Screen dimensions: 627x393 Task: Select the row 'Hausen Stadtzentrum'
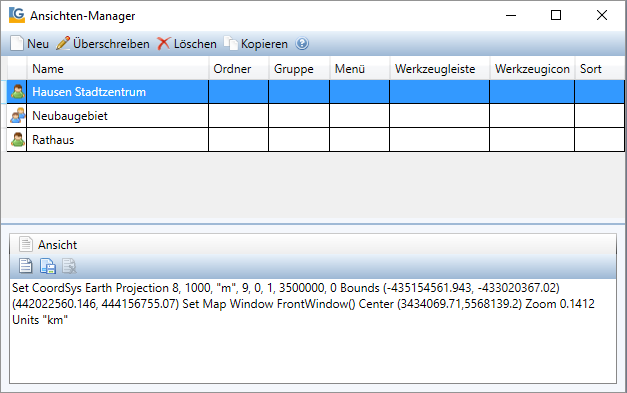pyautogui.click(x=315, y=92)
